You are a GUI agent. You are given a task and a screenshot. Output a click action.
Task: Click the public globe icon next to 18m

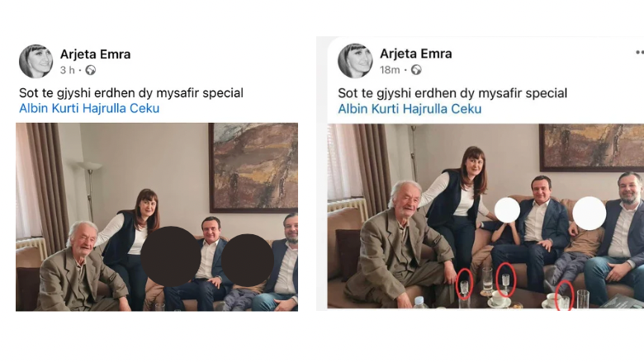[416, 70]
